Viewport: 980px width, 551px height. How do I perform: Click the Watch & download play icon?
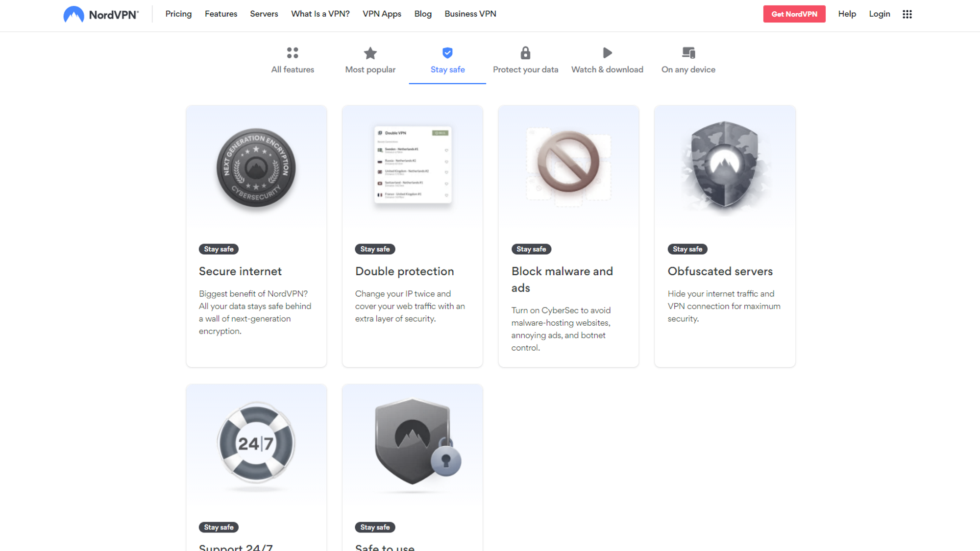point(607,53)
